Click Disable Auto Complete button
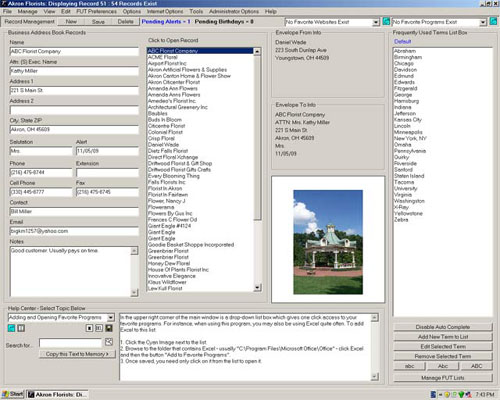The height and width of the screenshot is (400, 500). (x=443, y=327)
